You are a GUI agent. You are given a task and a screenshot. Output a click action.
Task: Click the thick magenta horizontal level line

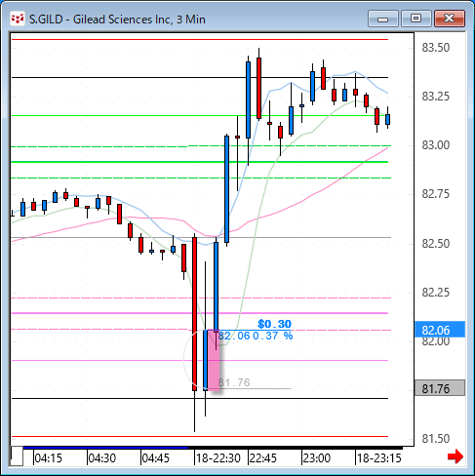200,313
